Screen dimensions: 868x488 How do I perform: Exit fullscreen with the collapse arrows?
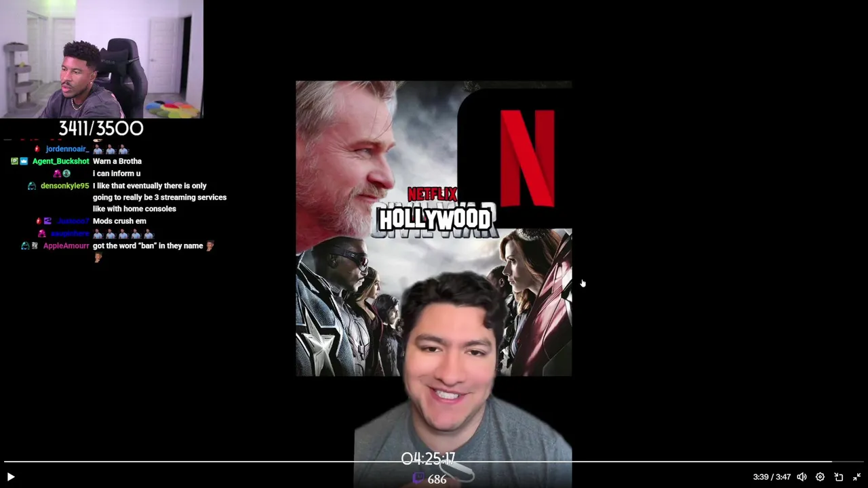856,477
